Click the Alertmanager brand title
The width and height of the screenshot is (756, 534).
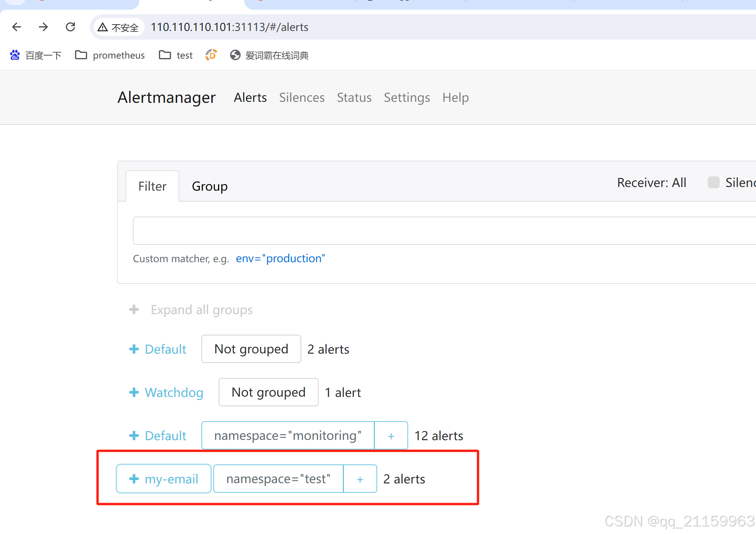tap(166, 97)
